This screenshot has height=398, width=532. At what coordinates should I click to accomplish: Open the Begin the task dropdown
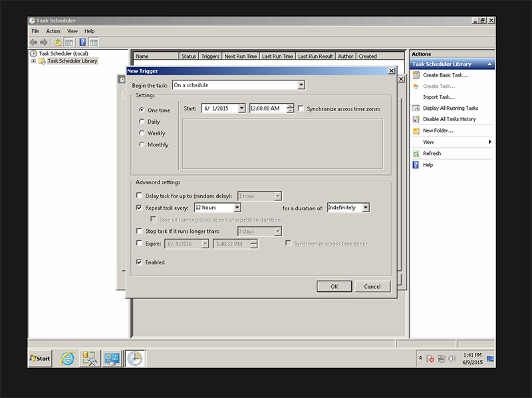pyautogui.click(x=301, y=85)
